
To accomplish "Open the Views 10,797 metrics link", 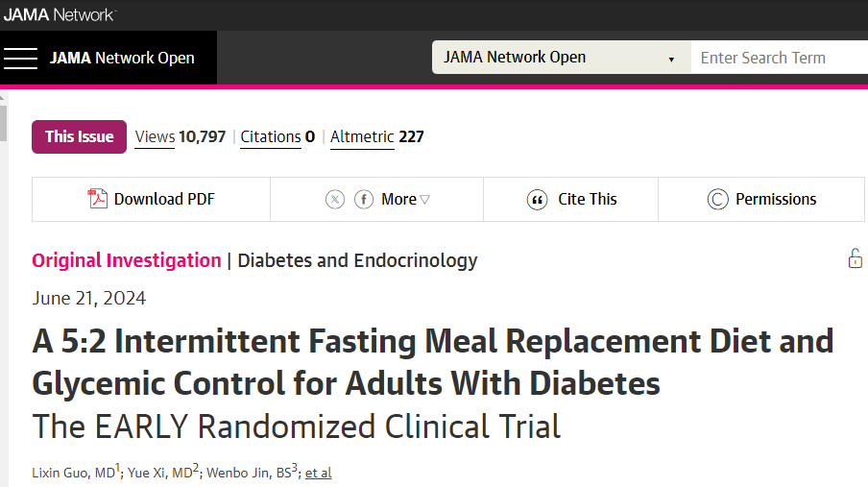I will [181, 136].
